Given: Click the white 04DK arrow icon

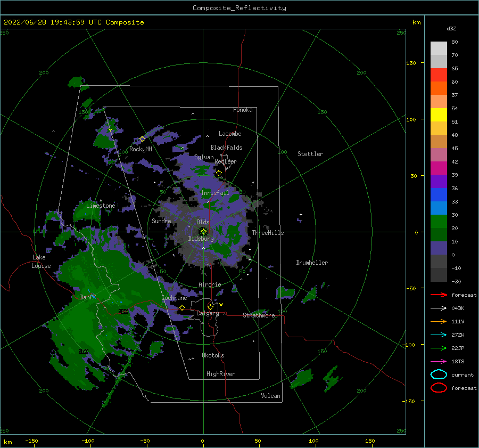Looking at the screenshot, I should [439, 308].
